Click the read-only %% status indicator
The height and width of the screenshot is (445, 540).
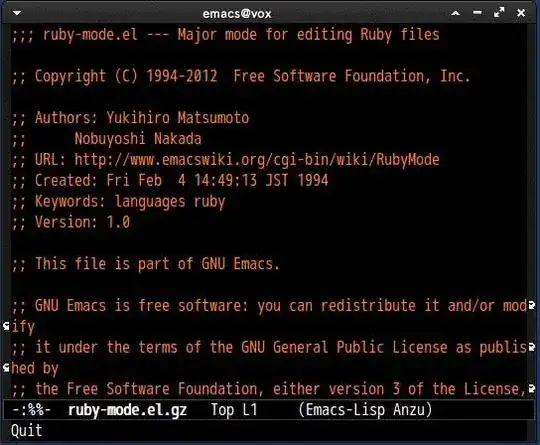(36, 410)
